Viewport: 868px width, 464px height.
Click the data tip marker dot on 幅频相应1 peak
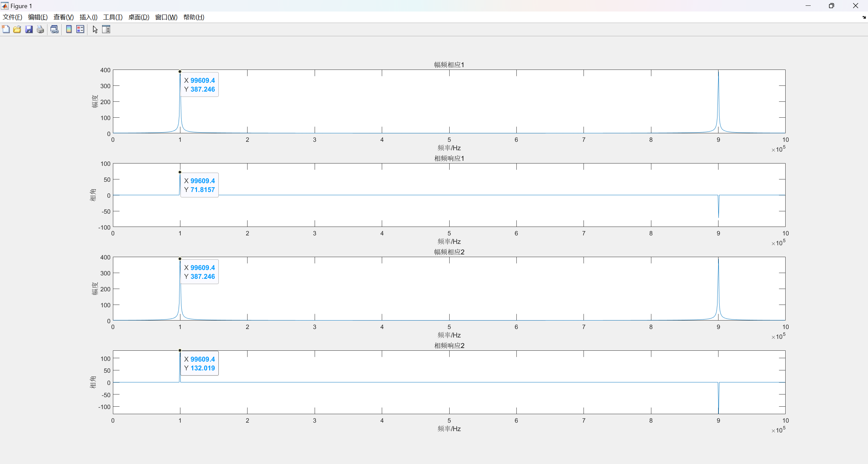180,72
